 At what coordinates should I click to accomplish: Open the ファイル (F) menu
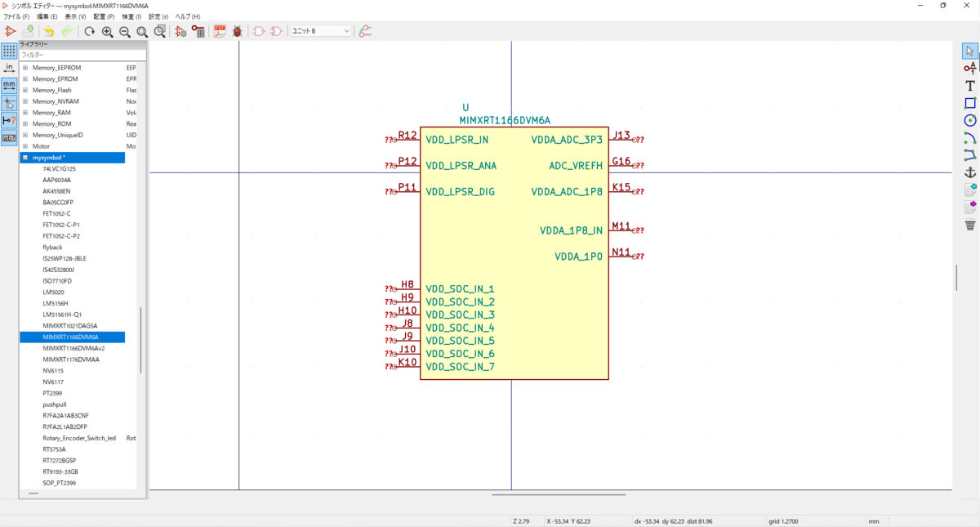16,16
